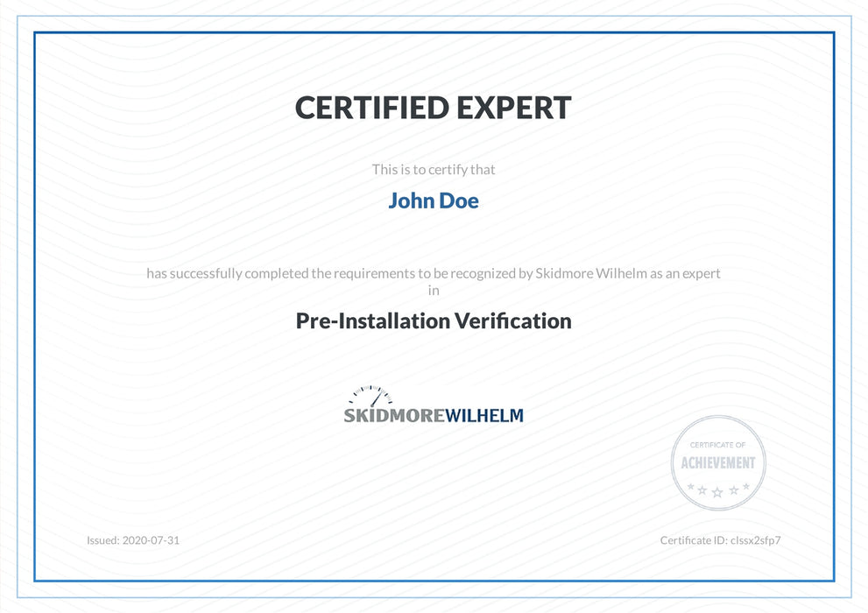Click the word 'in' below the sentence
The width and height of the screenshot is (868, 613).
coord(434,291)
